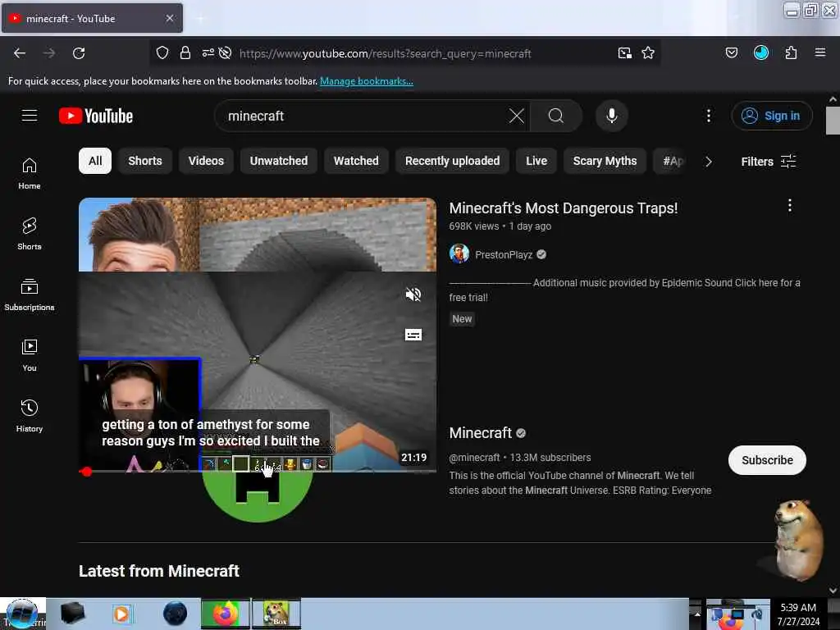Open the Windows Start button
The image size is (840, 630).
(21, 614)
